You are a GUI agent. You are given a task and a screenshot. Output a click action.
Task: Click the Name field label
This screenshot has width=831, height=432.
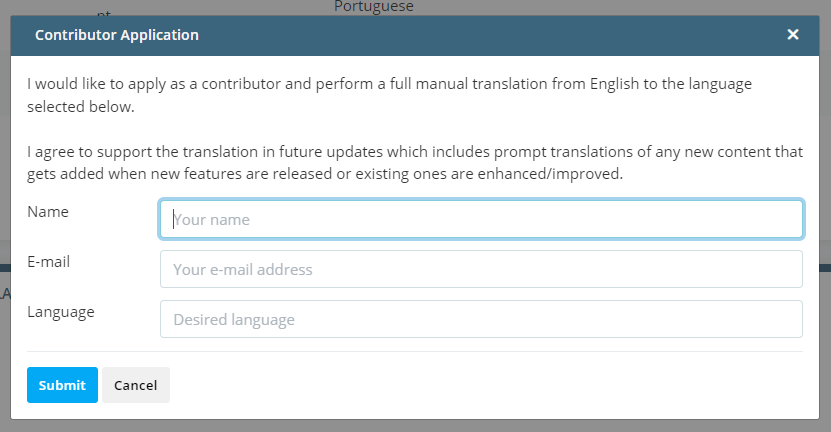point(48,211)
